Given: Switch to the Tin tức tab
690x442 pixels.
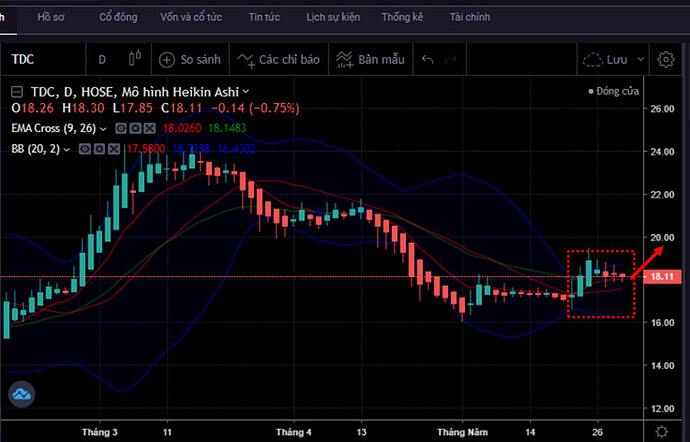Looking at the screenshot, I should point(264,18).
